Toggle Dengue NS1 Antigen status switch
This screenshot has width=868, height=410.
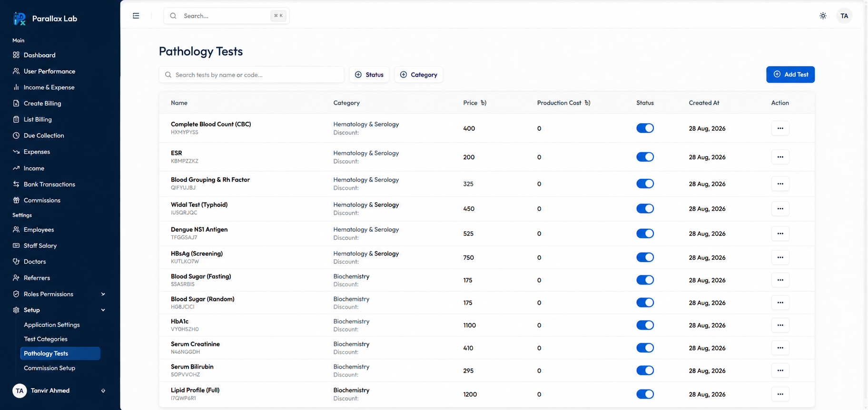(645, 234)
